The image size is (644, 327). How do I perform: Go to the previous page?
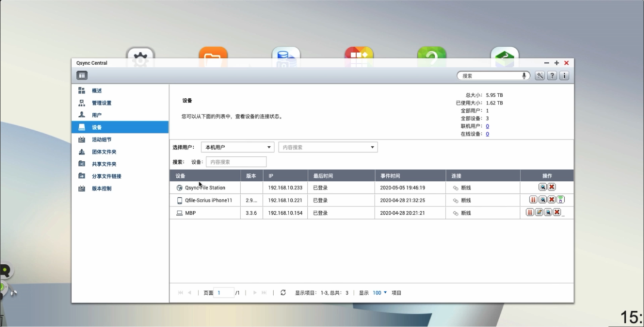tap(190, 292)
